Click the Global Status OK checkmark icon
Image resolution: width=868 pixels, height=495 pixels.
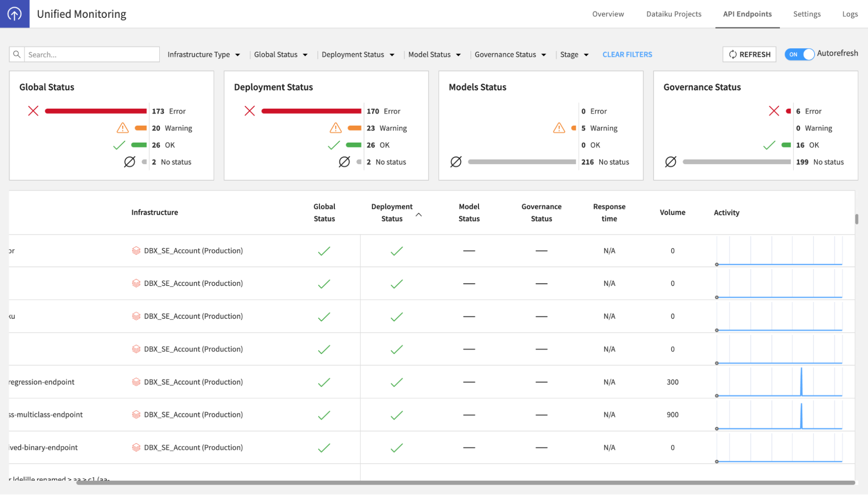coord(119,145)
